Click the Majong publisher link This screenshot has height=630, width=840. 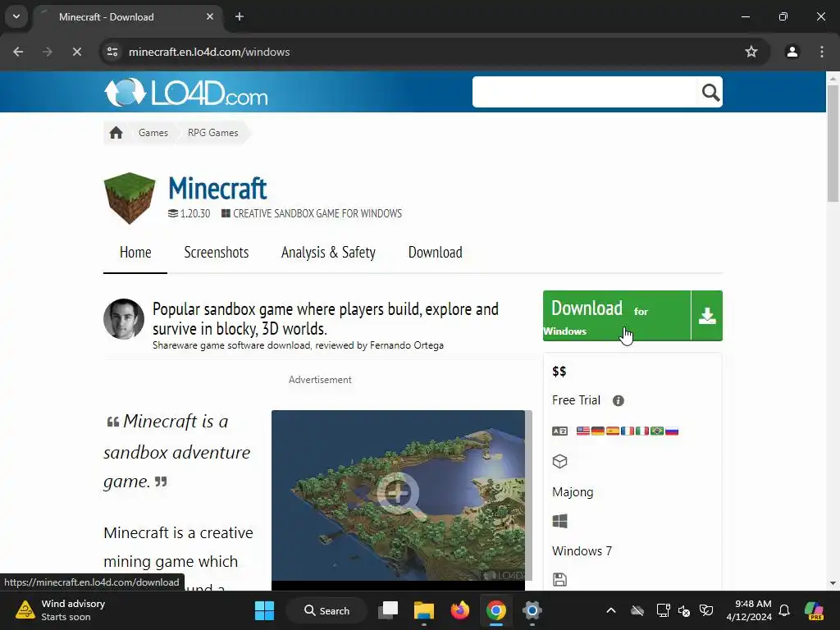point(573,492)
